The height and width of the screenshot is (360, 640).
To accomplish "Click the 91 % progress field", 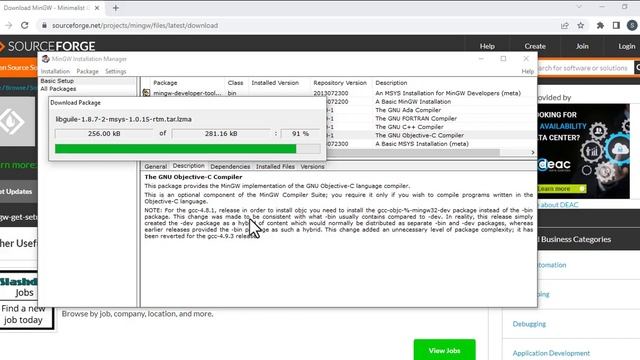I will [300, 134].
